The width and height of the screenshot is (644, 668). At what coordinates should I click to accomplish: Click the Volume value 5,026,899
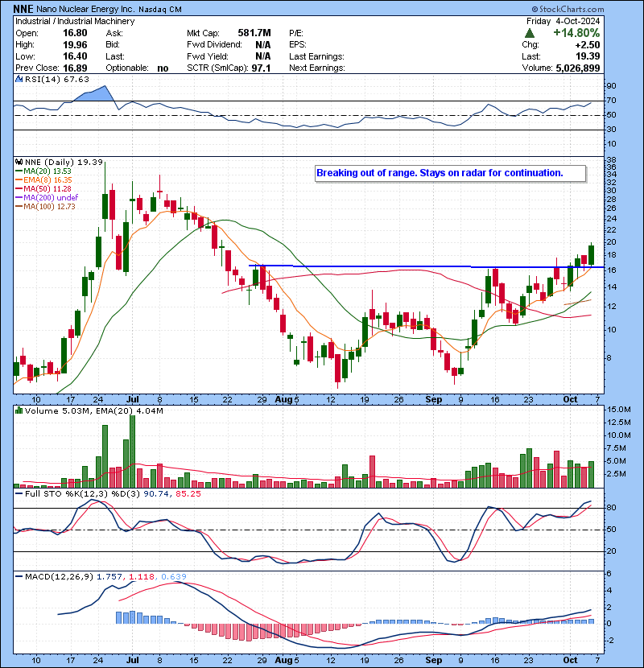tap(577, 68)
